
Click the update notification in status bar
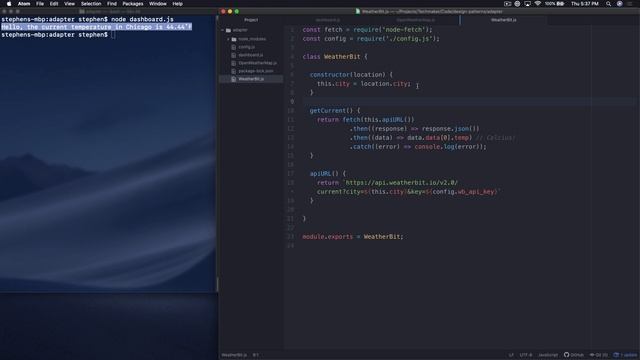625,355
